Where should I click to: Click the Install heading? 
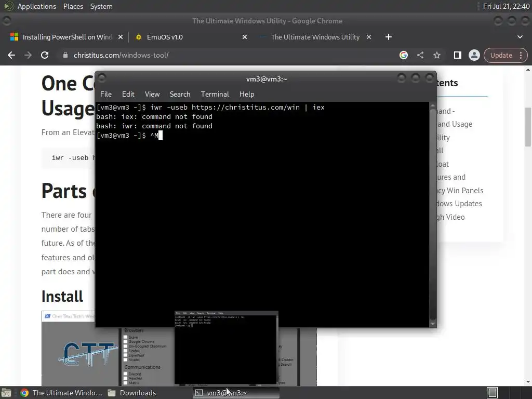(x=62, y=296)
